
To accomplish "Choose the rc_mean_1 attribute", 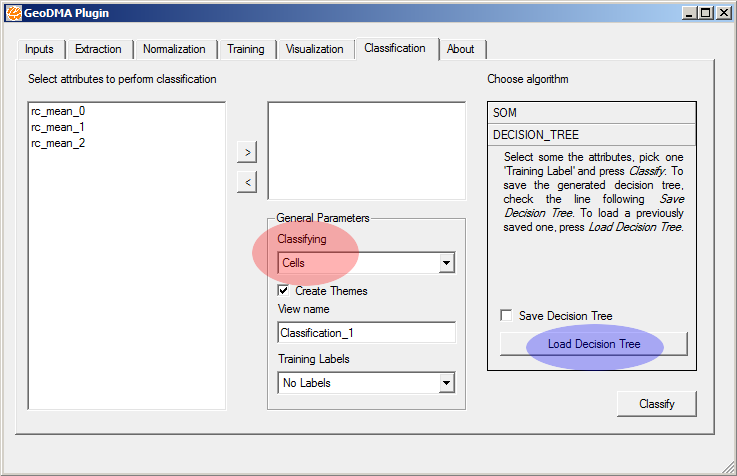I will pos(58,127).
